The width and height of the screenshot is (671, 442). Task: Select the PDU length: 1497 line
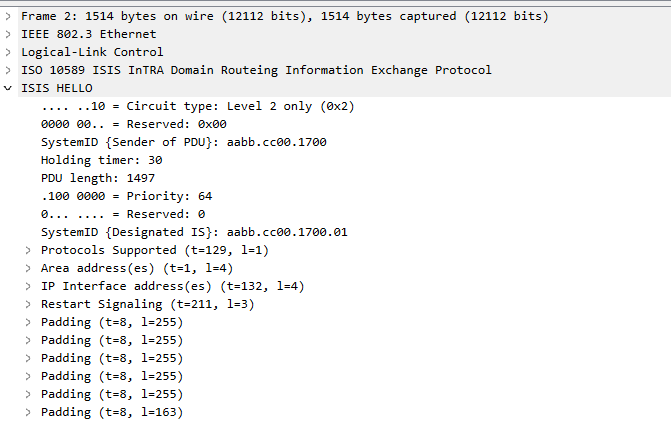[97, 178]
